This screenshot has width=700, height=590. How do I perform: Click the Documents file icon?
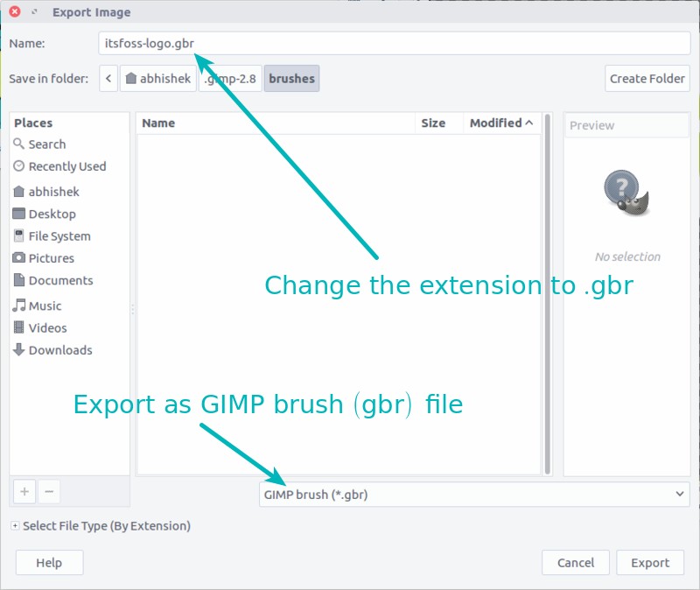18,280
